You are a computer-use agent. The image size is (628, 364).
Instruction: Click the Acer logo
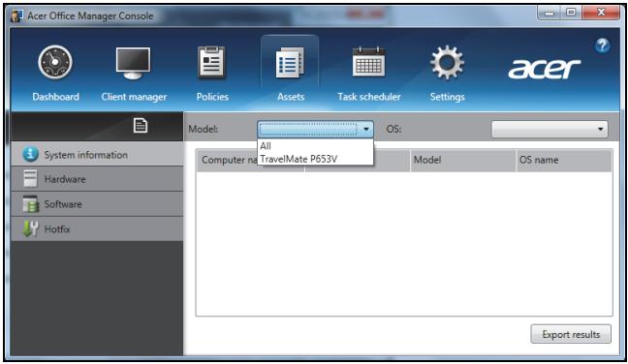click(544, 69)
